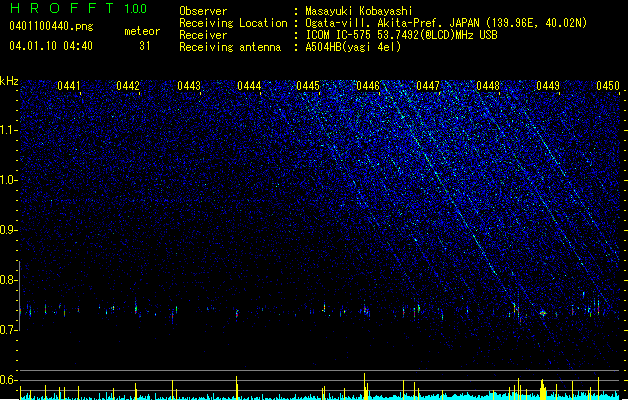
Task: Click the 0444 time marker
Action: pos(249,86)
